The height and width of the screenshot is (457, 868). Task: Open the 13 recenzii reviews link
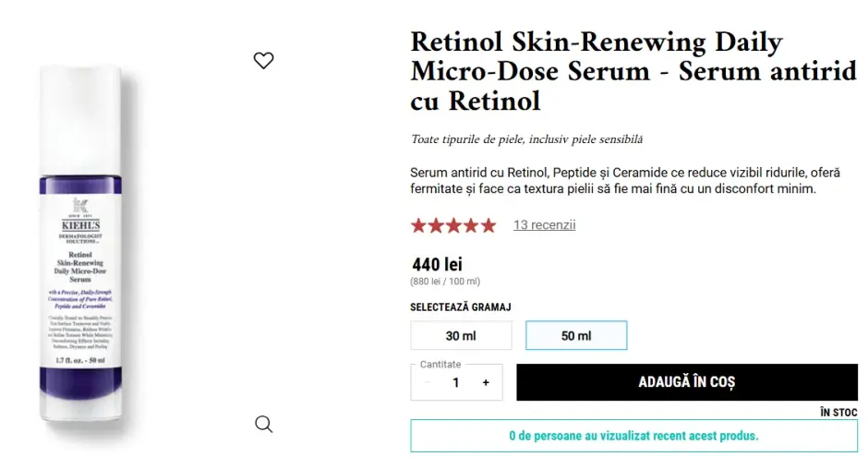coord(544,224)
